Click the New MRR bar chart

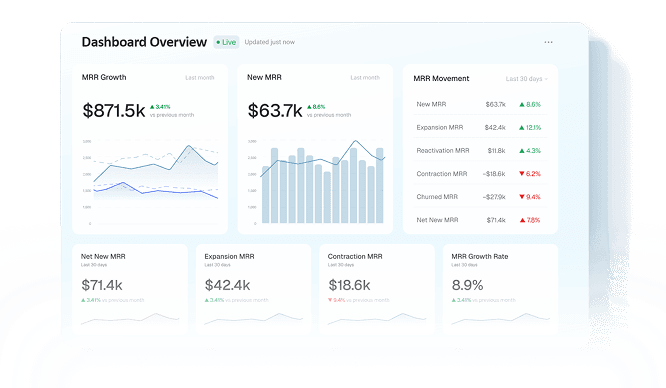316,181
